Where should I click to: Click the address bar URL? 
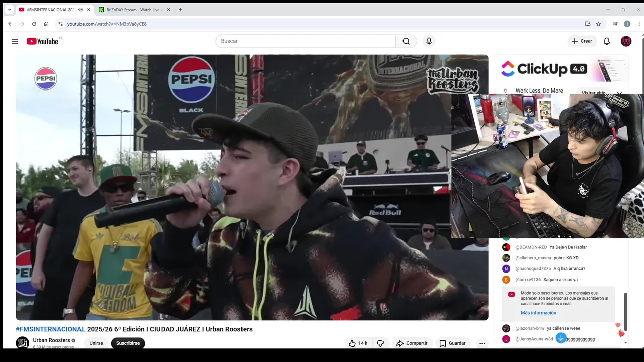(x=107, y=24)
